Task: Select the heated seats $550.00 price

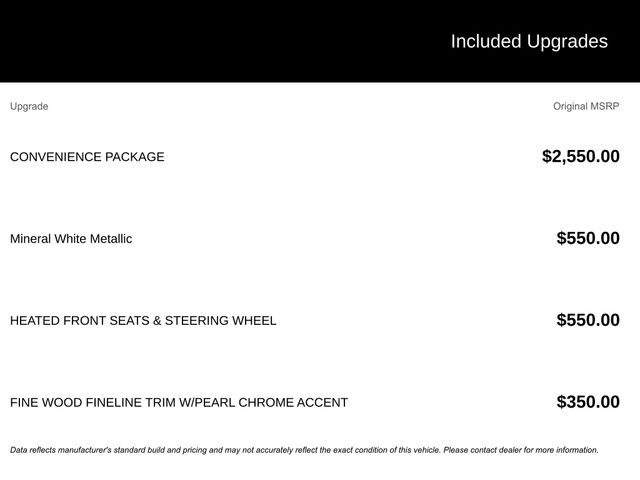Action: pos(588,320)
